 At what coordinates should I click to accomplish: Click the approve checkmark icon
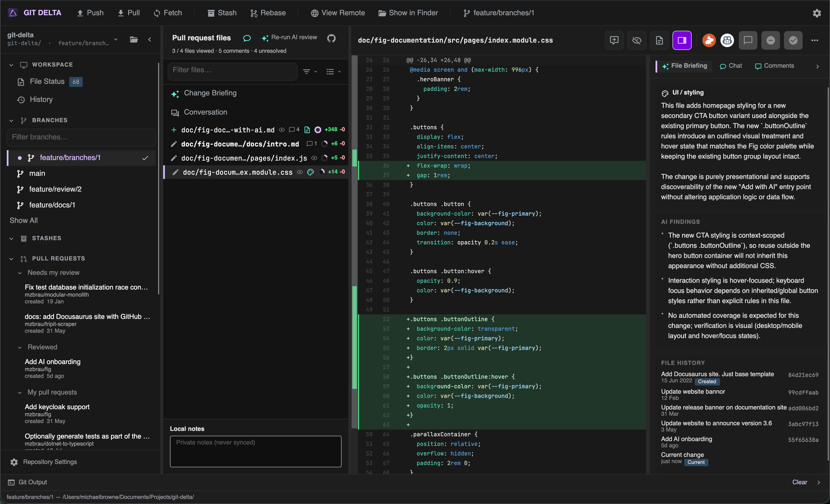click(x=793, y=40)
